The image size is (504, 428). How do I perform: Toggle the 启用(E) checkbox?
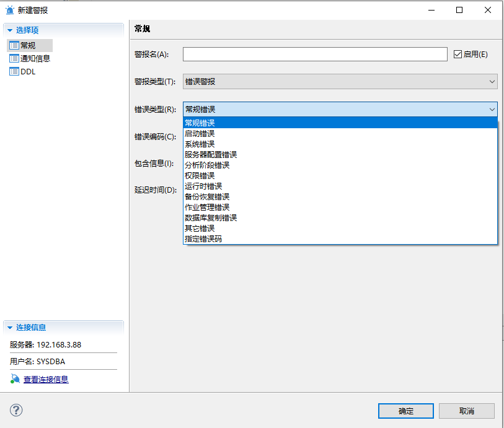coord(458,55)
